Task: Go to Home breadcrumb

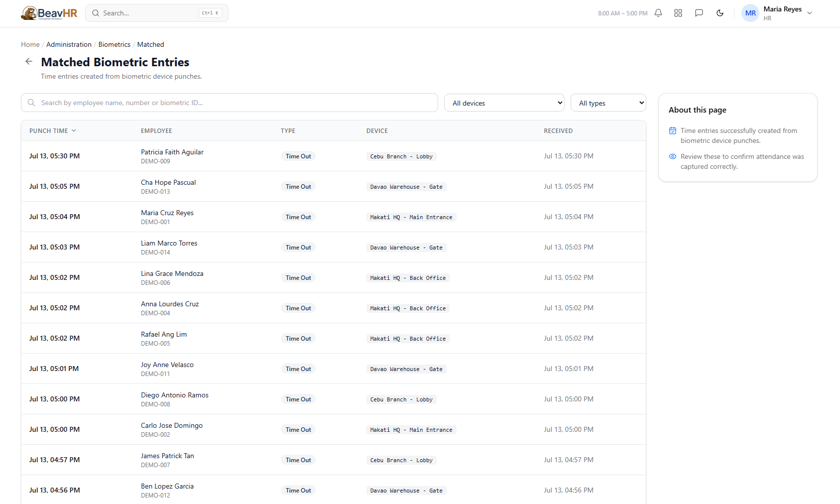Action: pos(30,44)
